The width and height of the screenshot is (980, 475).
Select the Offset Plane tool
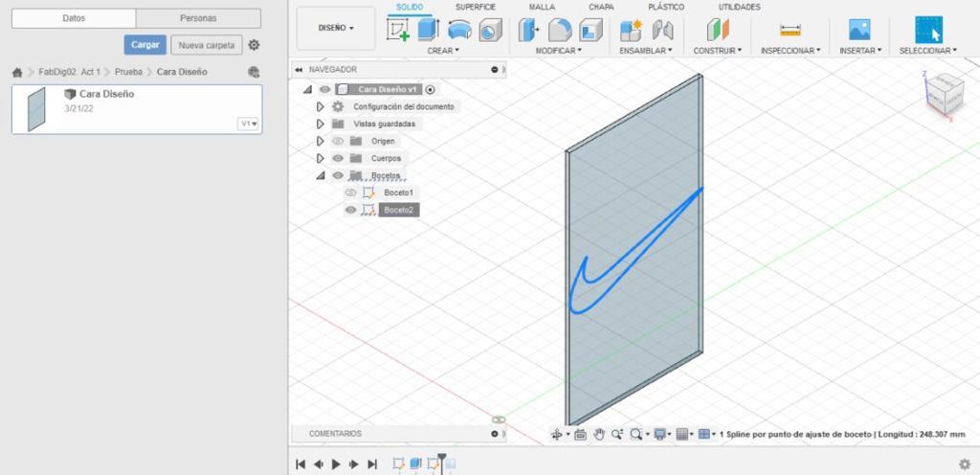718,30
